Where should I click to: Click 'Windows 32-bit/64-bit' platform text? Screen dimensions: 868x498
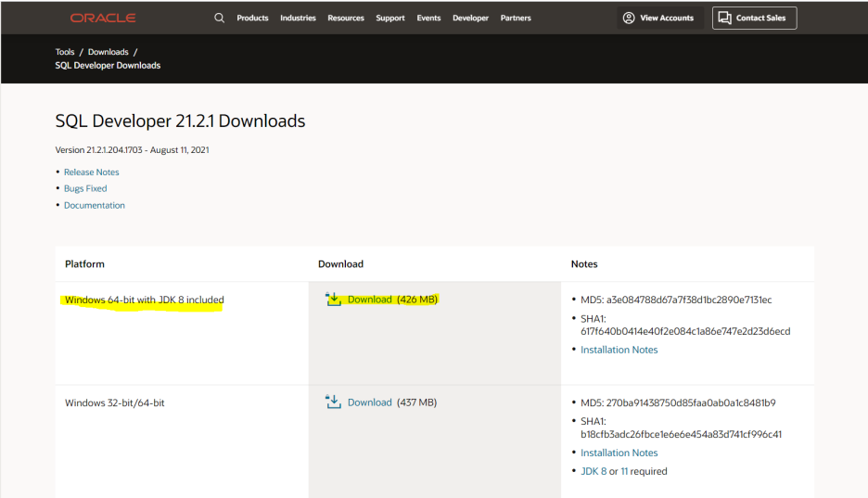(115, 402)
